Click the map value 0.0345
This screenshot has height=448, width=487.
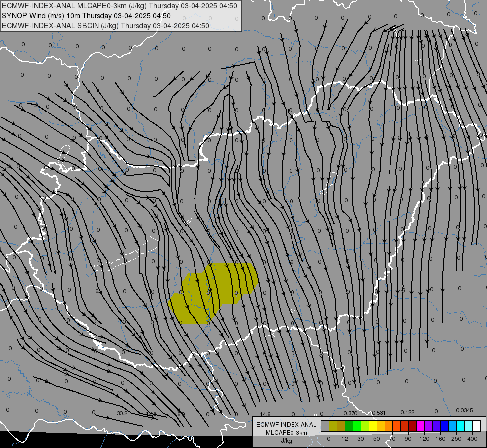coord(464,410)
